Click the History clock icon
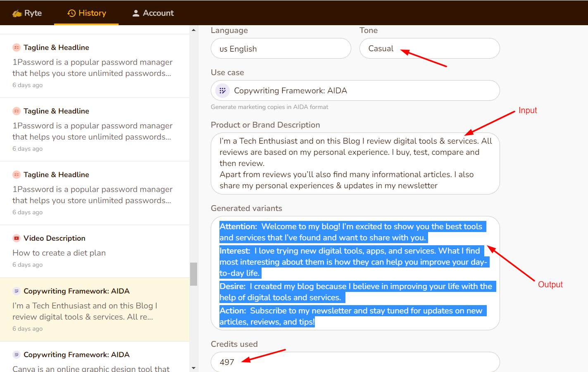This screenshot has width=588, height=372. [x=71, y=13]
